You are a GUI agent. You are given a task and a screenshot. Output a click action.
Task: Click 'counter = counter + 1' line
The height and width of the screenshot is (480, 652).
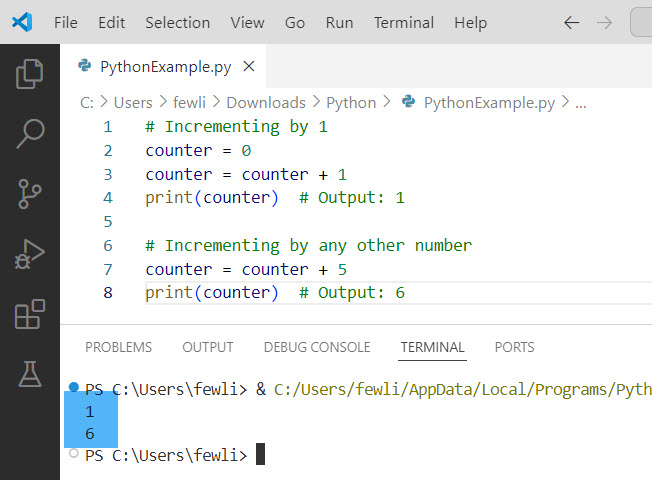(246, 174)
